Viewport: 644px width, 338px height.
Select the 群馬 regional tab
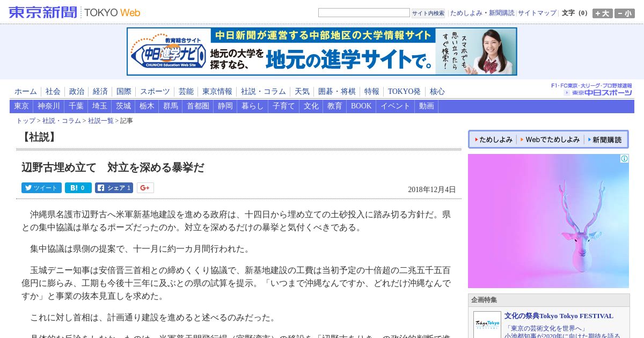[171, 106]
